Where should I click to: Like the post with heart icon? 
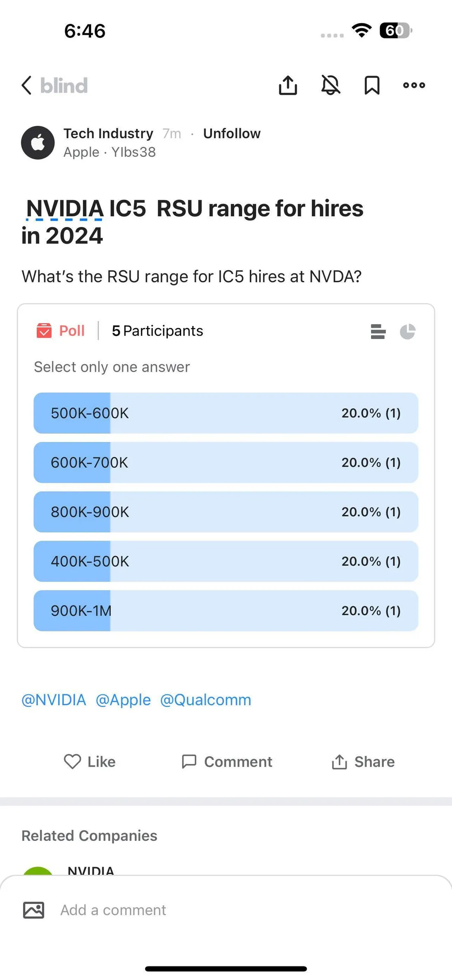click(90, 761)
